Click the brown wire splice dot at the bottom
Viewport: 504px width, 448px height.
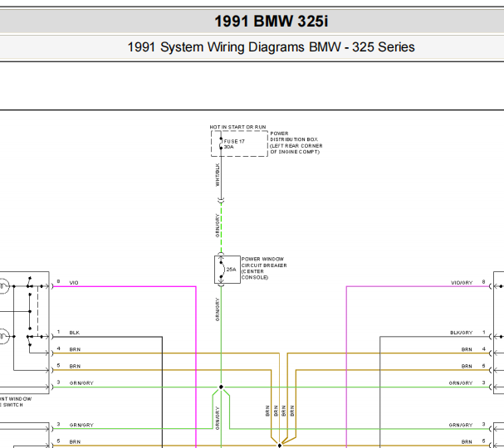(279, 446)
